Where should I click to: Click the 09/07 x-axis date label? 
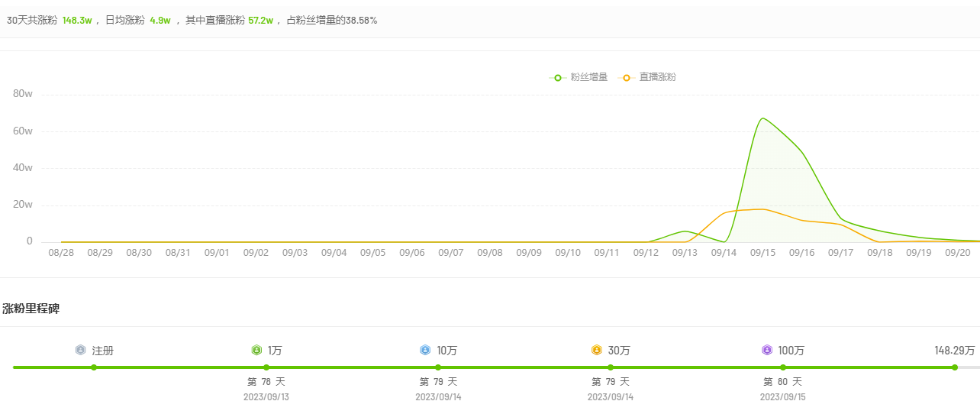click(451, 252)
